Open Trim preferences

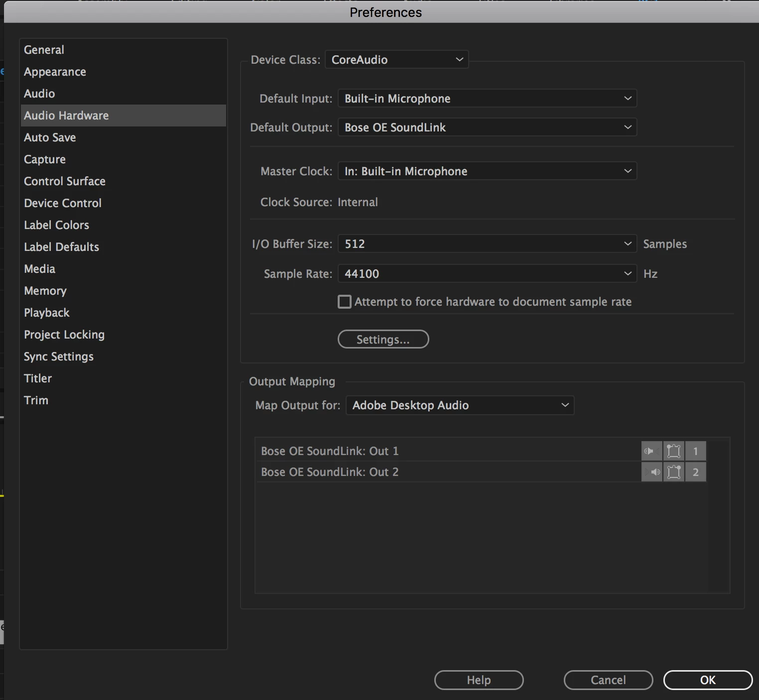pos(124,400)
